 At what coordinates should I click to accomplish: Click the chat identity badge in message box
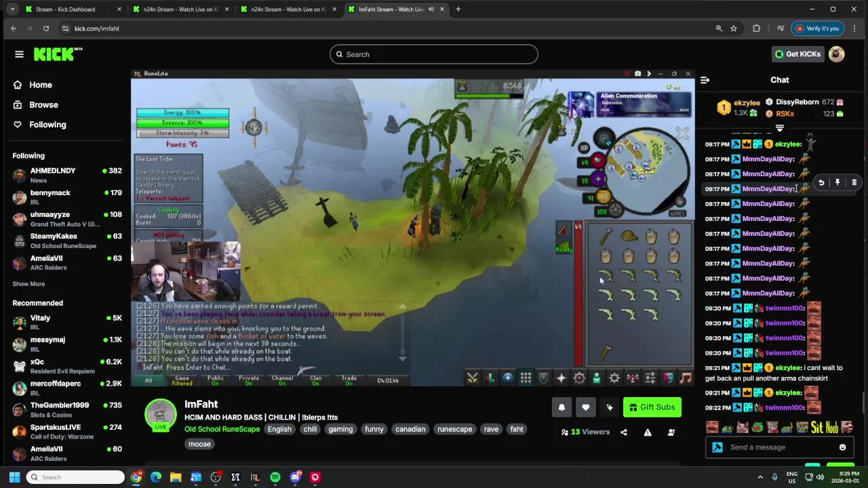click(x=717, y=447)
